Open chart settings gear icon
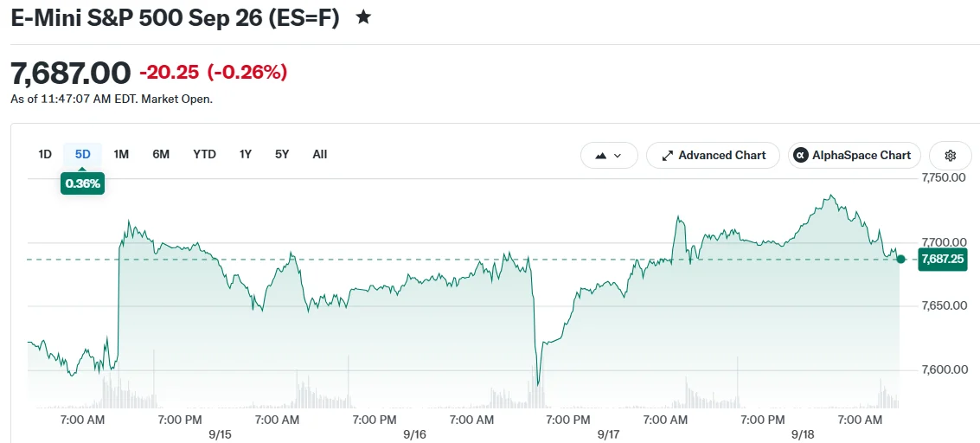Image resolution: width=980 pixels, height=443 pixels. tap(951, 156)
